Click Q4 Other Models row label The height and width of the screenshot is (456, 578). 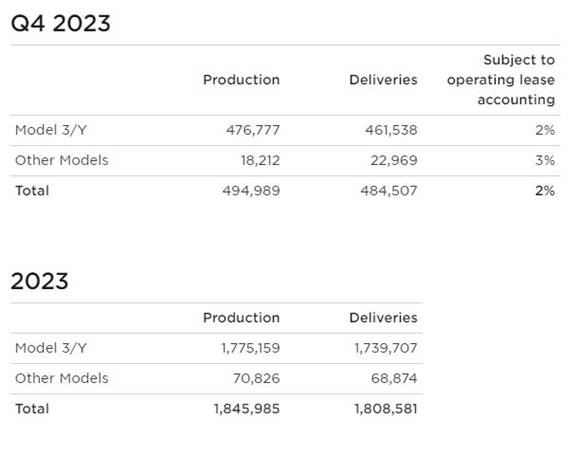[62, 160]
